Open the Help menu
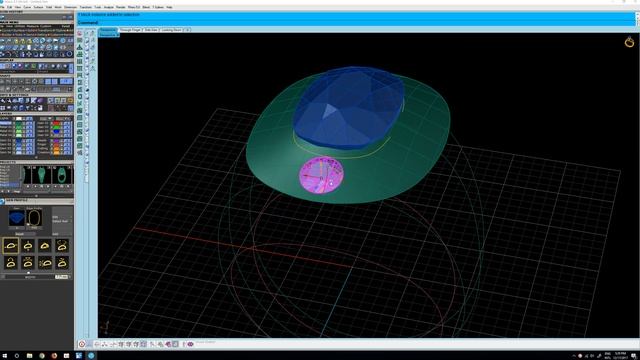Image resolution: width=640 pixels, height=360 pixels. [x=169, y=7]
